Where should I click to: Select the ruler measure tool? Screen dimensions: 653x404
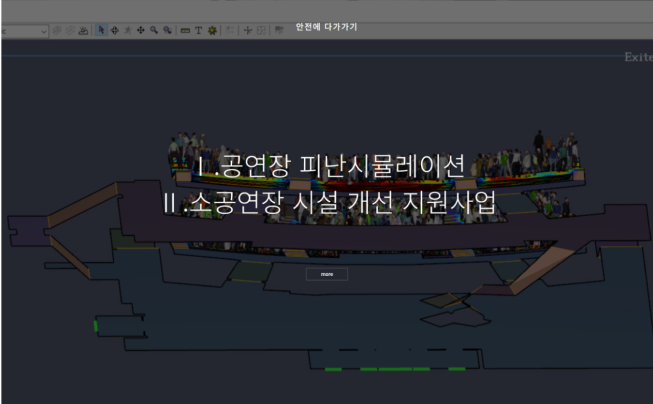185,31
